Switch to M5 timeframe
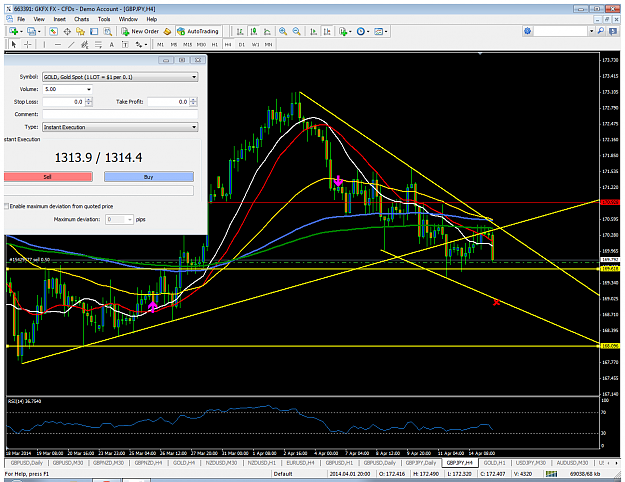Viewport: 625px width, 482px height. (174, 44)
